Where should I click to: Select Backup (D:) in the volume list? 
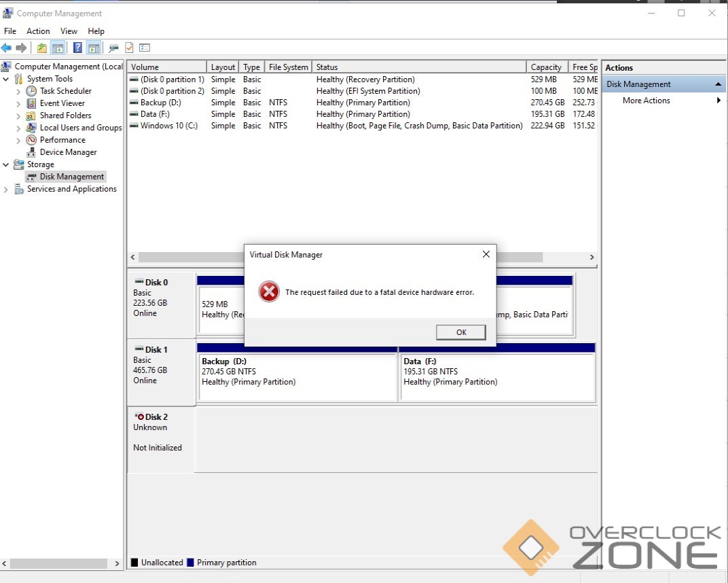[x=363, y=103]
